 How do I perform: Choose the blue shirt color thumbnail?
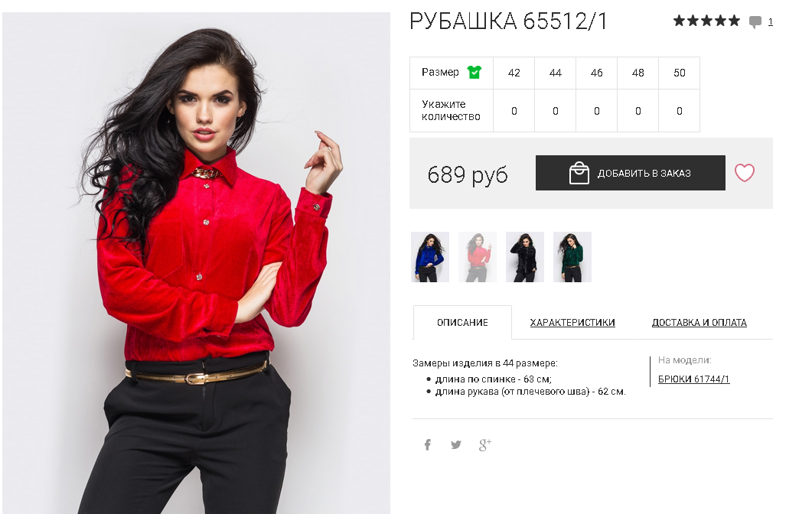point(430,257)
